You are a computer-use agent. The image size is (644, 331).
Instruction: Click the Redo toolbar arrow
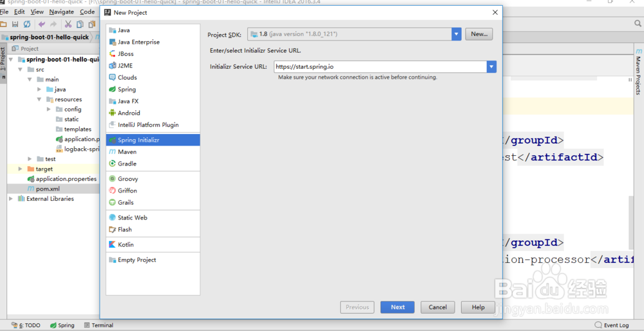click(53, 24)
